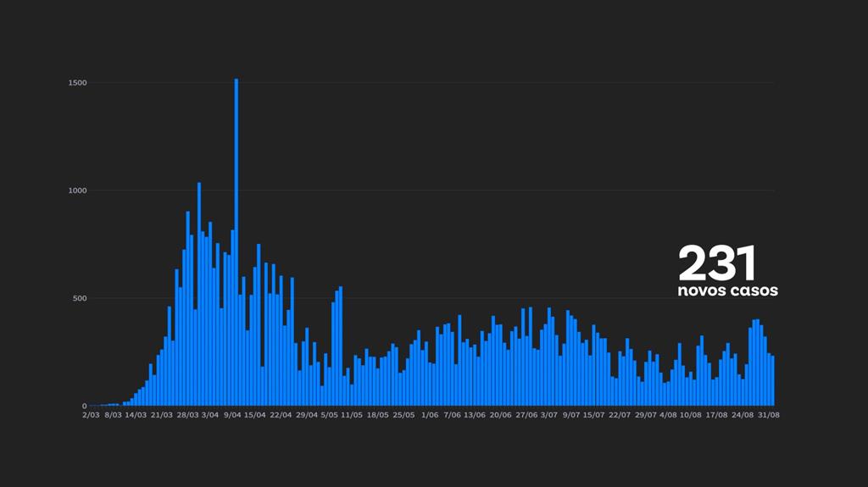Viewport: 868px width, 487px height.
Task: Select the 1000 y-axis label
Action: point(76,191)
